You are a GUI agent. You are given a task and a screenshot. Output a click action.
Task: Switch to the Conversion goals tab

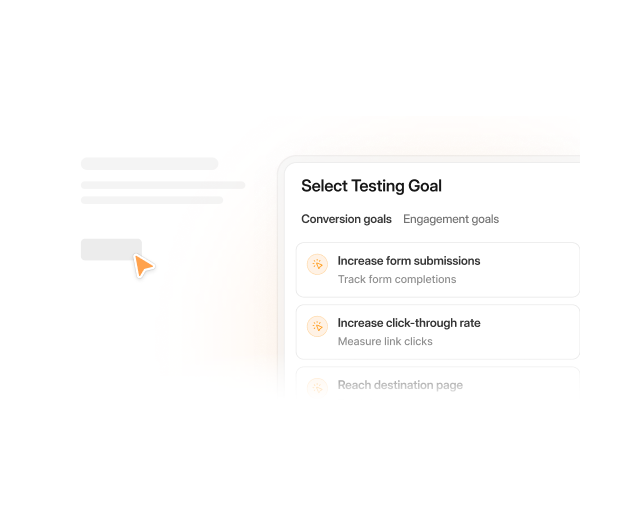click(346, 219)
